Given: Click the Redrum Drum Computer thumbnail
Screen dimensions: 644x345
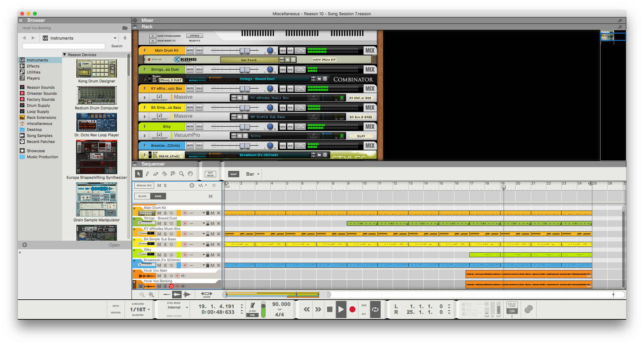Looking at the screenshot, I should [97, 95].
